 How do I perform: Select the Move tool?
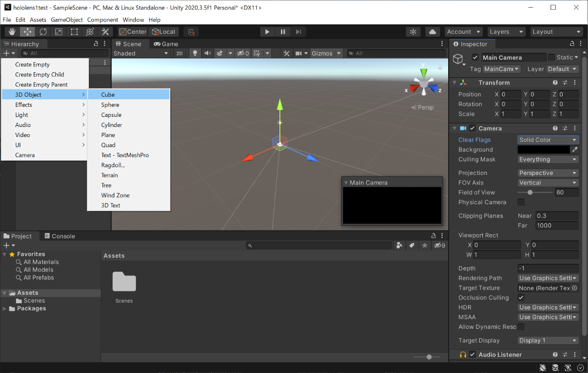pyautogui.click(x=27, y=32)
